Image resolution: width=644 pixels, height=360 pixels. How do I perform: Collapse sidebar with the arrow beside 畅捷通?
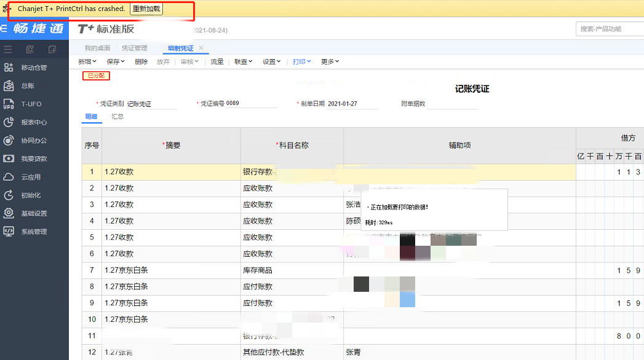coord(4,28)
